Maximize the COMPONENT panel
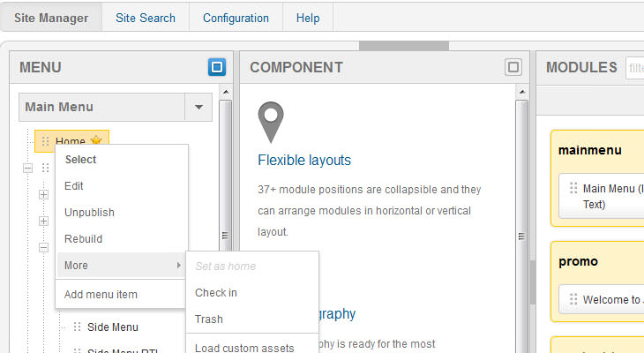644x353 pixels. [513, 67]
